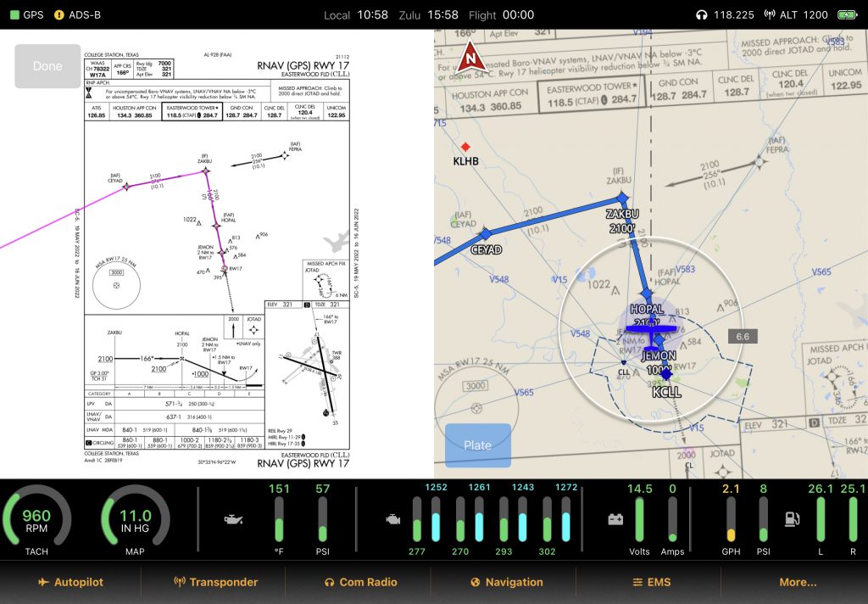Tap the MSA RW17 25 NM circle on the plate
This screenshot has height=604, width=868.
click(x=116, y=285)
